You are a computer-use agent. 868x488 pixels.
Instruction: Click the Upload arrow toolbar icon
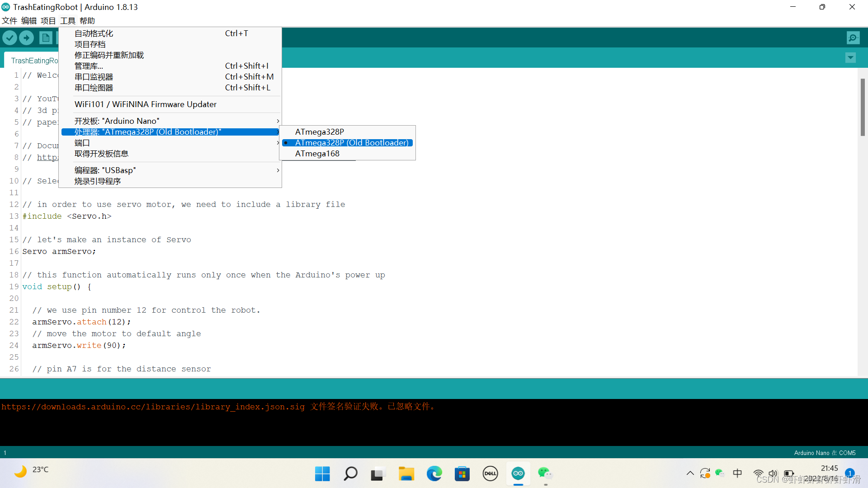pyautogui.click(x=27, y=38)
